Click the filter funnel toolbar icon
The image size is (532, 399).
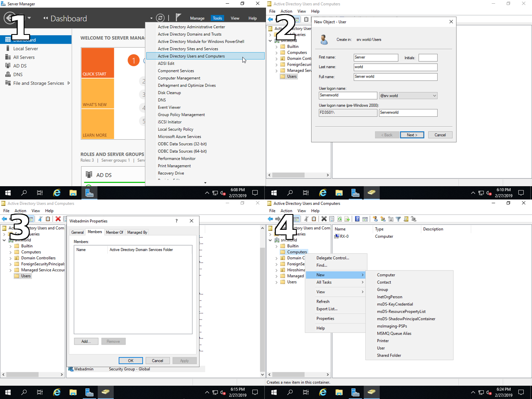[x=398, y=219]
